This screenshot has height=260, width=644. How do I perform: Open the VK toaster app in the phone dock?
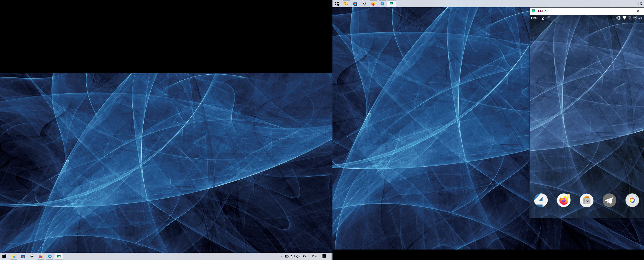(x=587, y=200)
